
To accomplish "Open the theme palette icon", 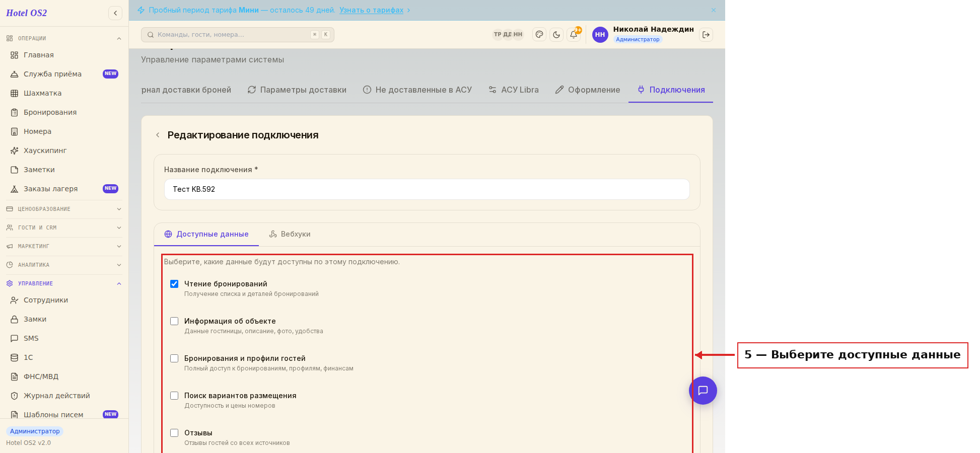I will (x=539, y=35).
